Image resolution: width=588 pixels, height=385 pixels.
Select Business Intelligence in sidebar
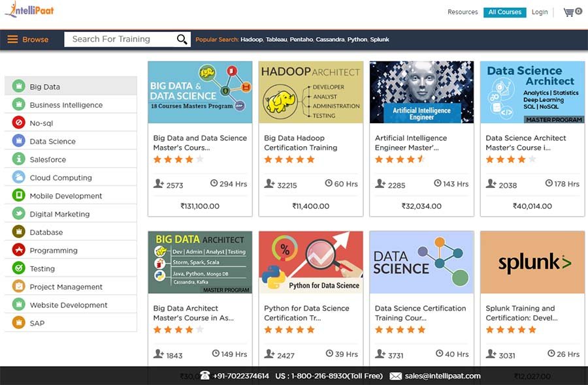pyautogui.click(x=66, y=105)
